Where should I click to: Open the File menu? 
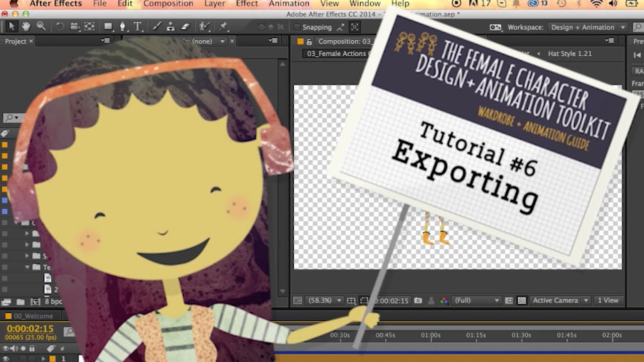tap(100, 4)
